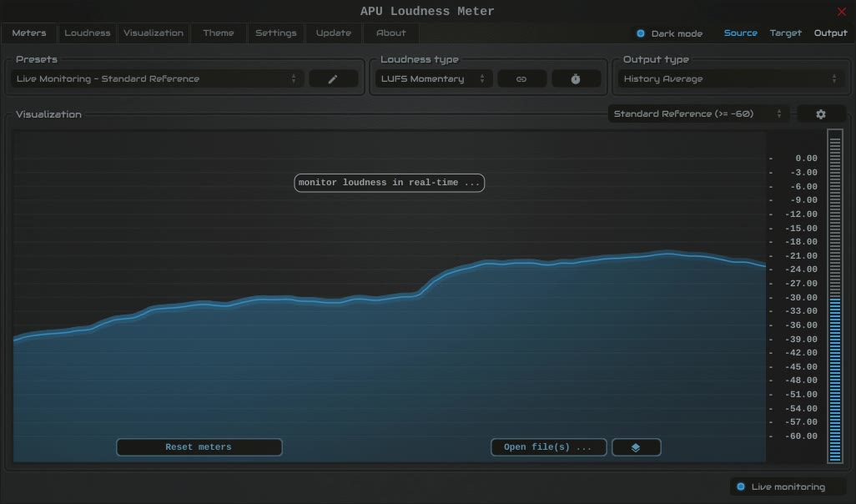This screenshot has width=856, height=504.
Task: Click the -24.00 scale value
Action: [802, 270]
